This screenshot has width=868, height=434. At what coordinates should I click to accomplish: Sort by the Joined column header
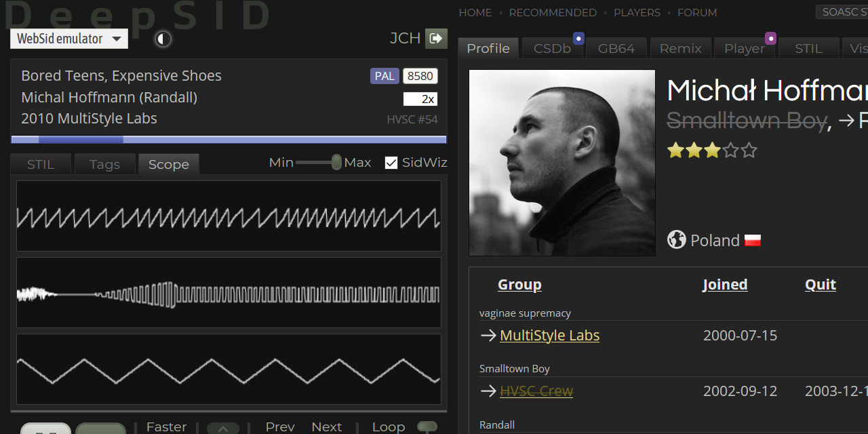tap(725, 284)
